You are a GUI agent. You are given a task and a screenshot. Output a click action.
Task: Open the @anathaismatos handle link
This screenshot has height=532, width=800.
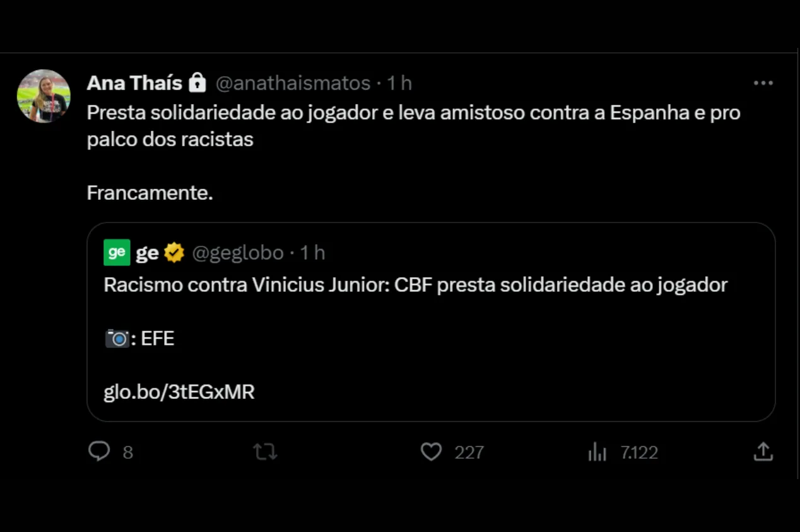[293, 83]
